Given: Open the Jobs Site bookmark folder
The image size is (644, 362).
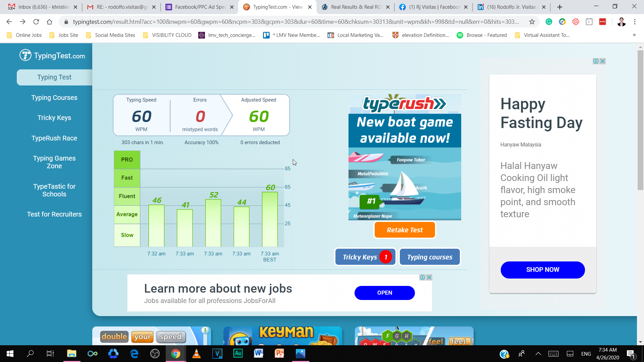Looking at the screenshot, I should click(x=64, y=35).
